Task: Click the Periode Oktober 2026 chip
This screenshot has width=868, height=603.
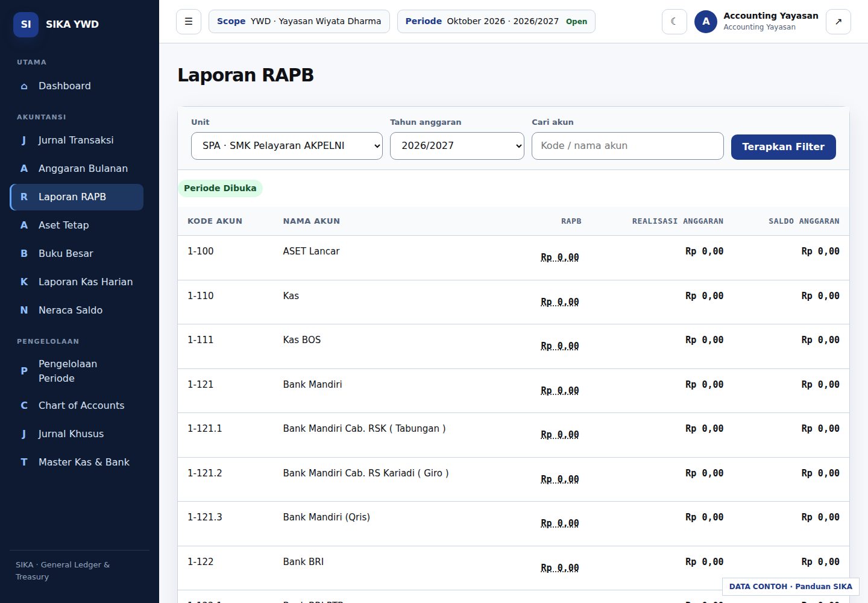Action: pyautogui.click(x=496, y=22)
